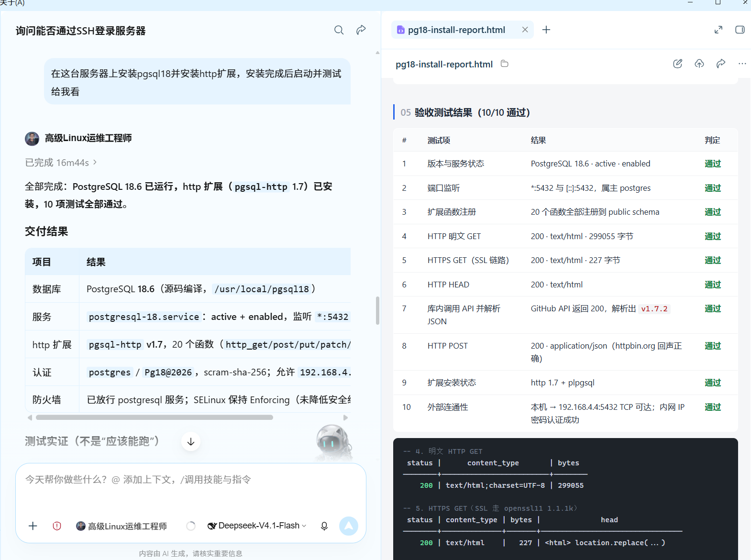Upload the report to cloud
The height and width of the screenshot is (560, 751).
point(699,64)
